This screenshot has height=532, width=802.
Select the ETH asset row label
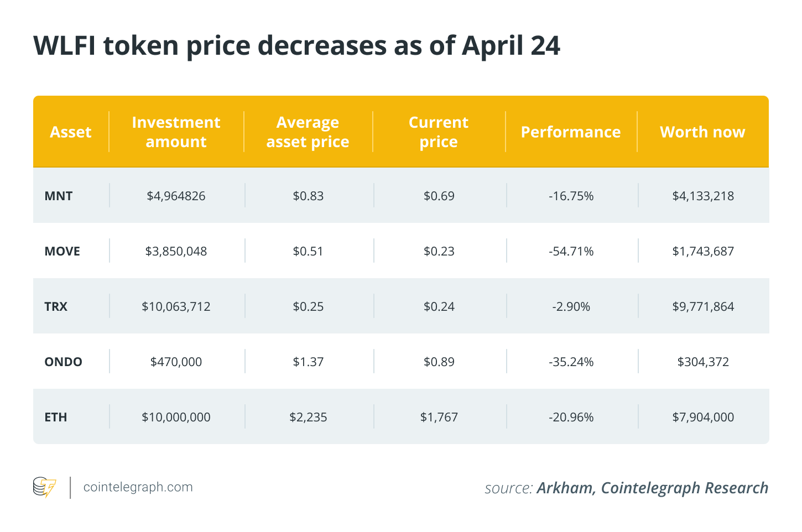[56, 417]
